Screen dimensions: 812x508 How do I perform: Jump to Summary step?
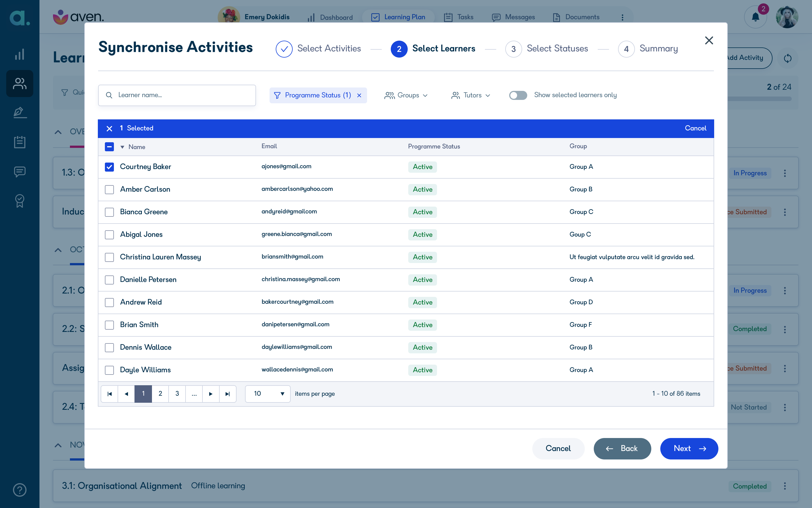point(648,49)
